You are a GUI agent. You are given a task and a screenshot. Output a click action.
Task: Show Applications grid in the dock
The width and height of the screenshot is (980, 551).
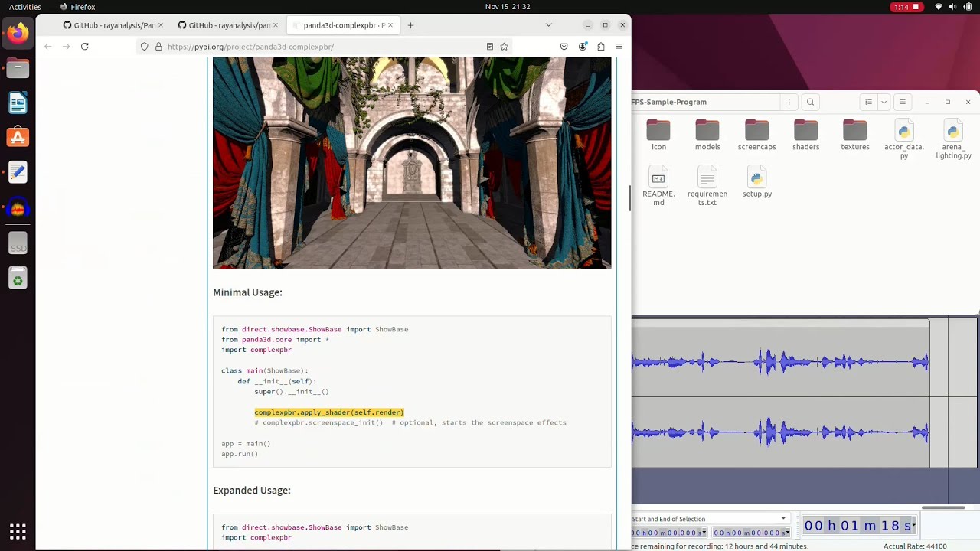pyautogui.click(x=18, y=531)
